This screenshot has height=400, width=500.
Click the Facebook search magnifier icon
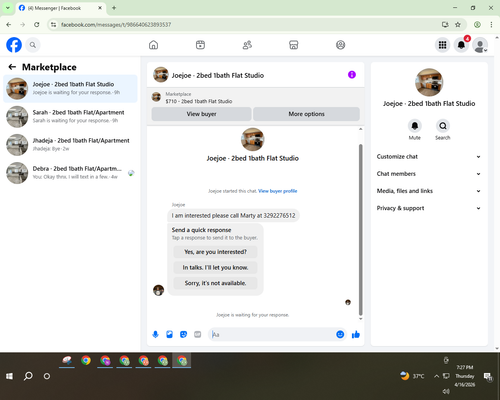point(33,45)
